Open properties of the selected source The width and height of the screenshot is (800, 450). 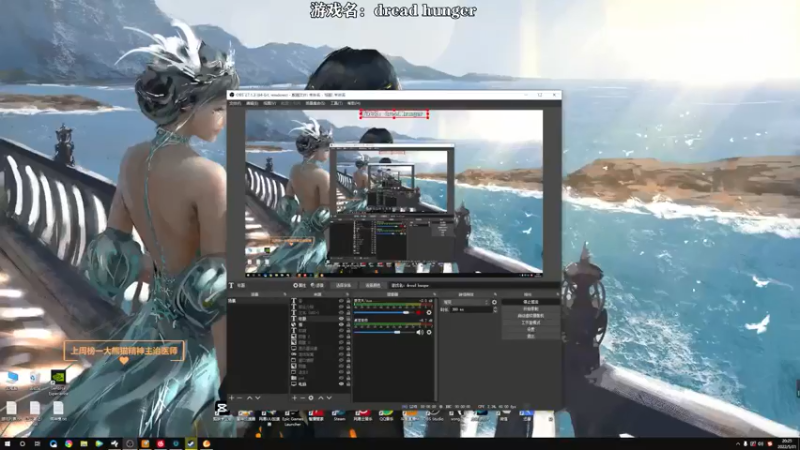(299, 285)
